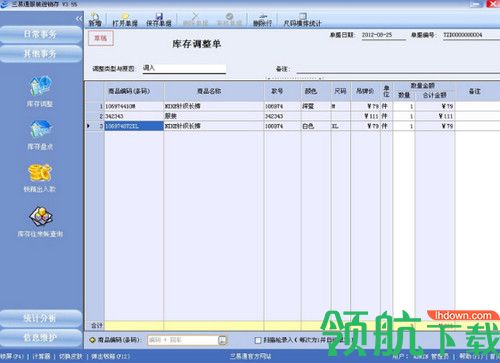The height and width of the screenshot is (363, 500).
Task: Click the 调整类型/原因 field showing 调入
Action: coord(184,68)
